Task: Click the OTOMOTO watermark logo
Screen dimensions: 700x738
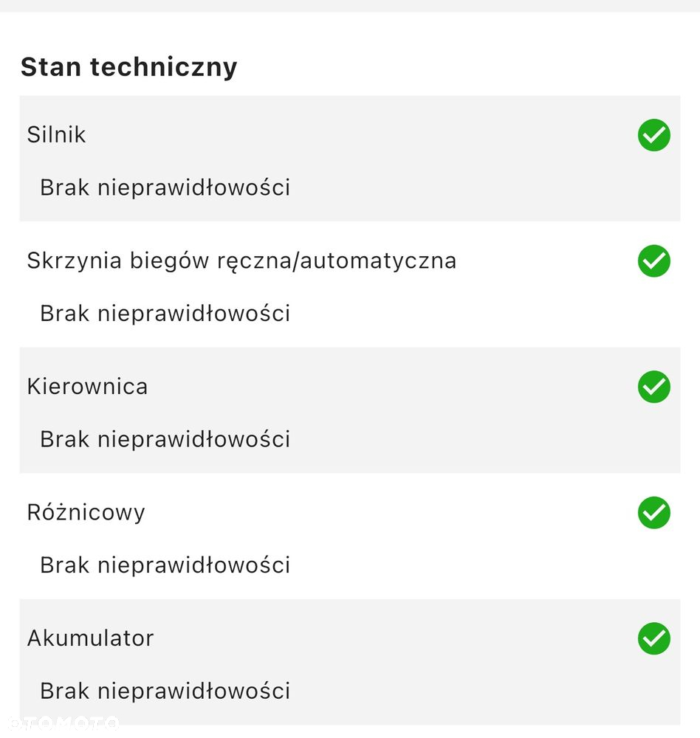Action: tap(64, 723)
